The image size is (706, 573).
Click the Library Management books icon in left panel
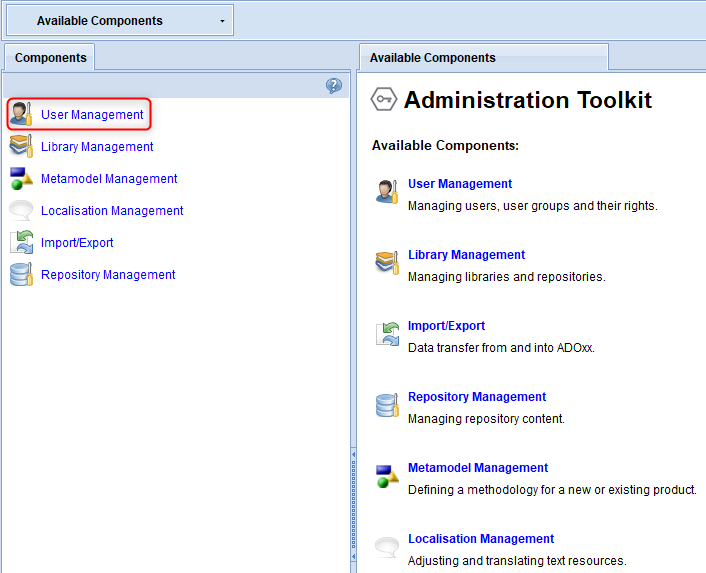click(21, 146)
